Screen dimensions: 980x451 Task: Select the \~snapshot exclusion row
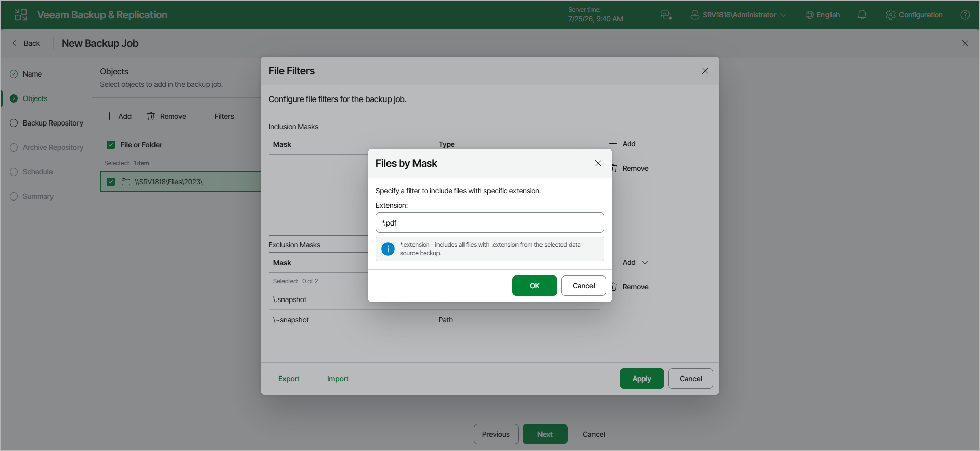pos(434,320)
